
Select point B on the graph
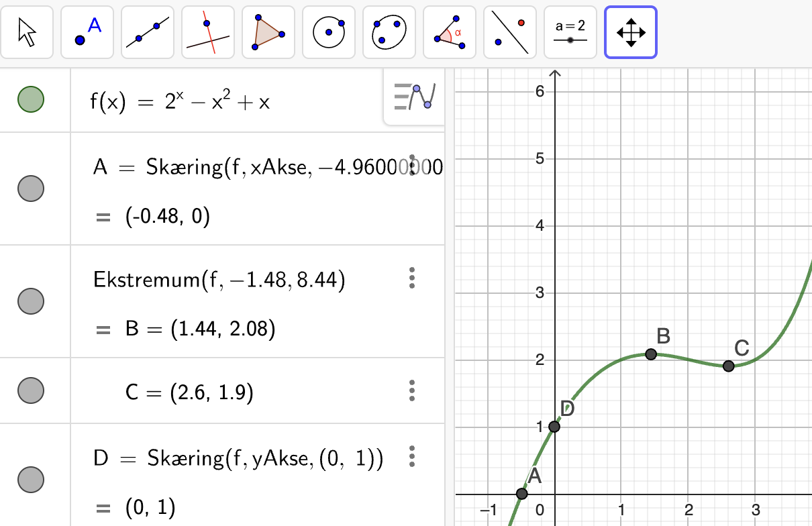pos(651,354)
